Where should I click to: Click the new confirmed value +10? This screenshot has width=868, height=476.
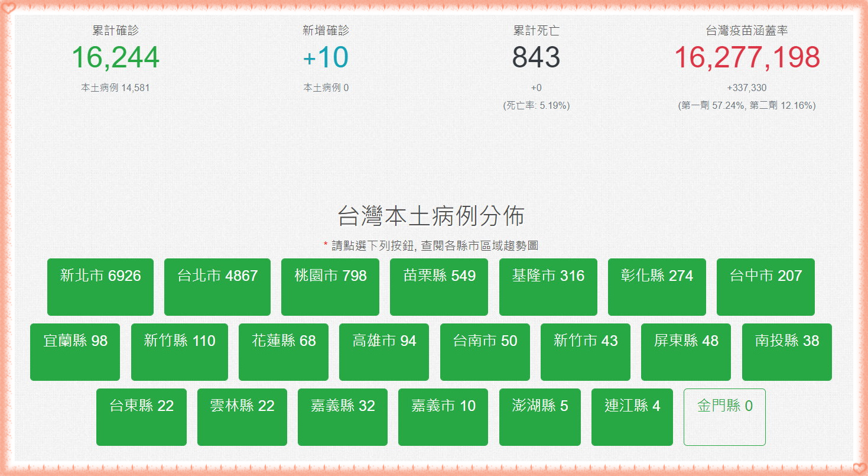pos(326,57)
